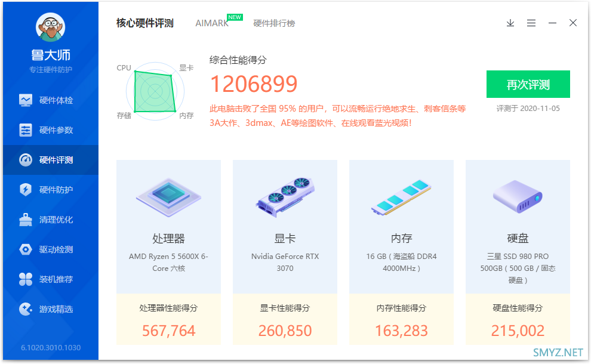
Task: Click the hard disk image in 硬盘 card
Action: coord(518,196)
